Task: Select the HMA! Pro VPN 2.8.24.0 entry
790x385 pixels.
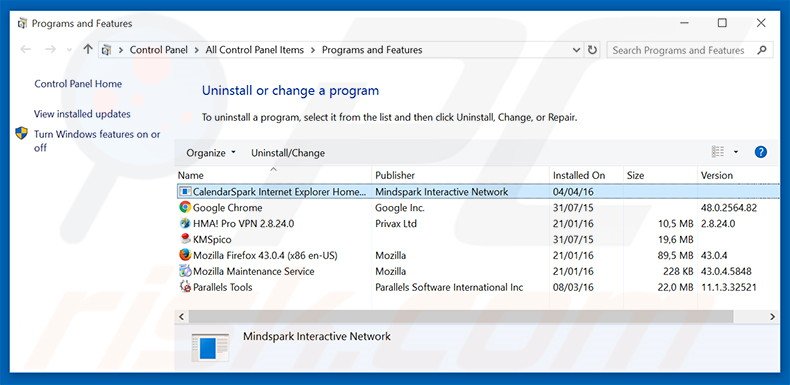Action: tap(478, 223)
